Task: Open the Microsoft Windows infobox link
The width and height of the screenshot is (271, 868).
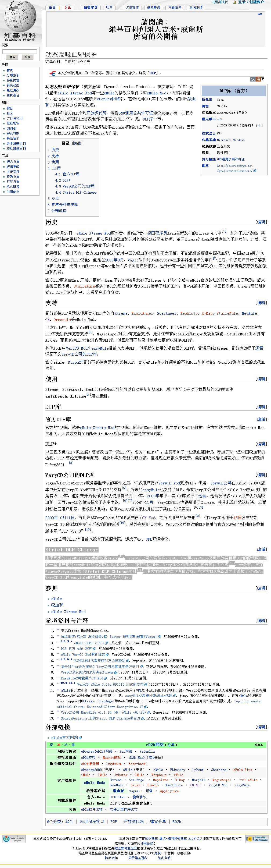Action: tap(231, 140)
